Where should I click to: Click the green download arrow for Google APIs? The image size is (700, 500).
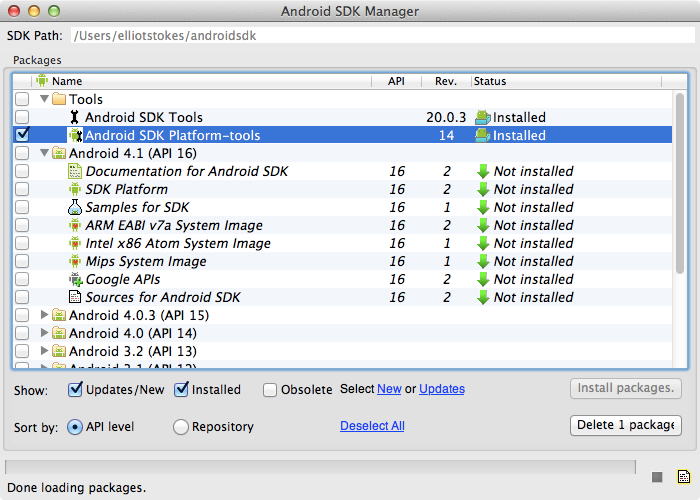click(x=483, y=279)
